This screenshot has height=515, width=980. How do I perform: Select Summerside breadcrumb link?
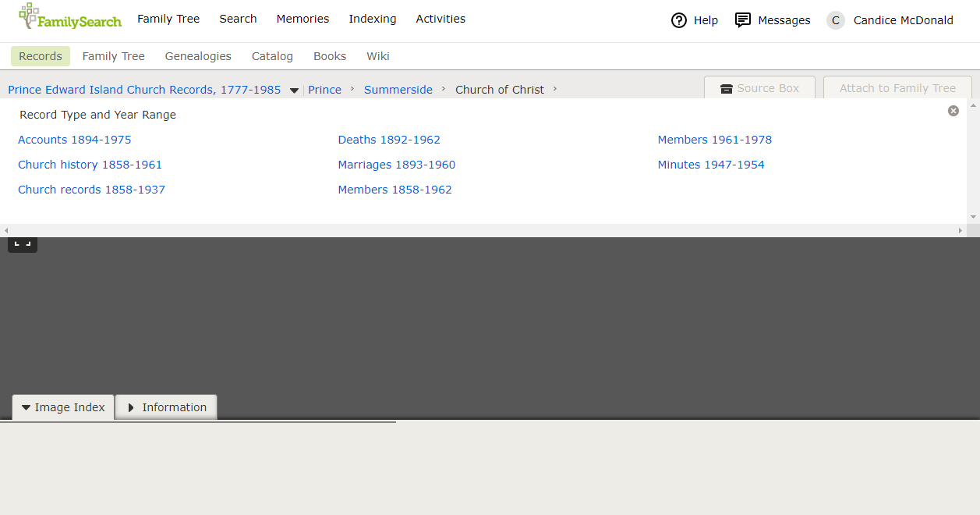coord(398,90)
